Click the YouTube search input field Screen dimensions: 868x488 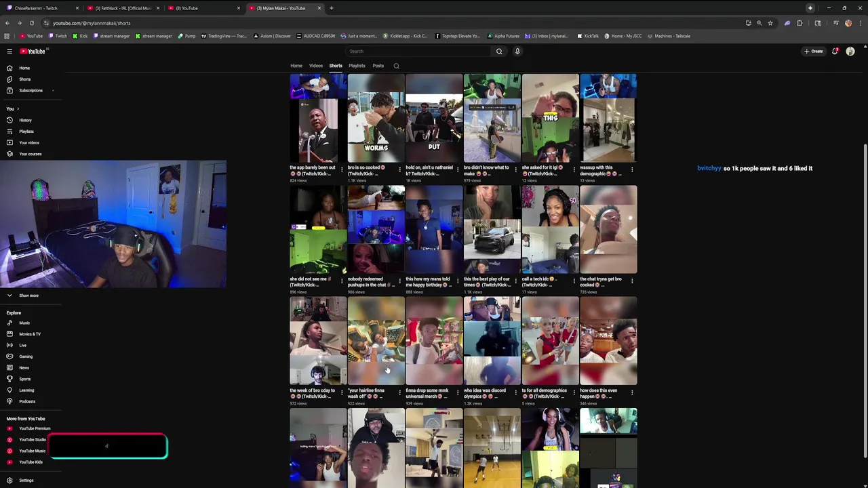coord(417,52)
